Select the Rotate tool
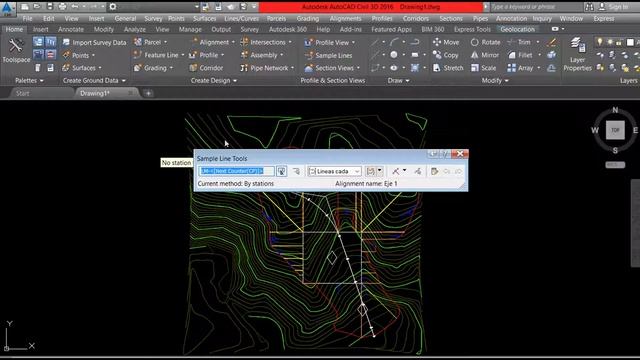The width and height of the screenshot is (640, 360). (485, 42)
